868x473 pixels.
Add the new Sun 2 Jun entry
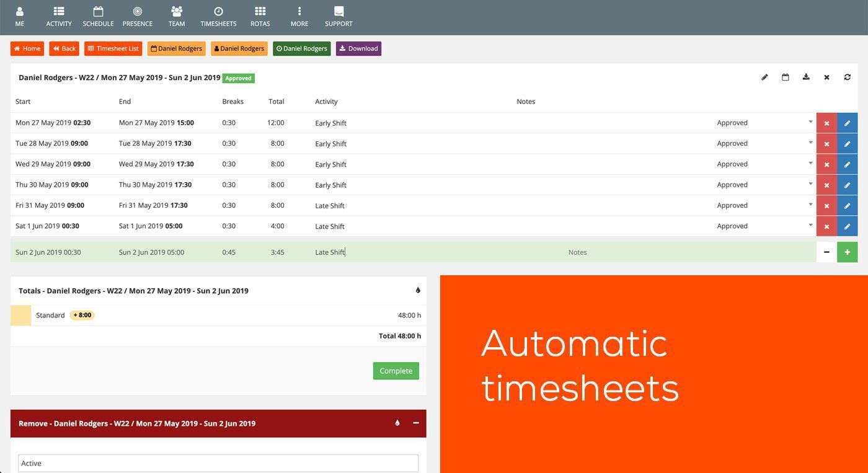[x=847, y=252]
